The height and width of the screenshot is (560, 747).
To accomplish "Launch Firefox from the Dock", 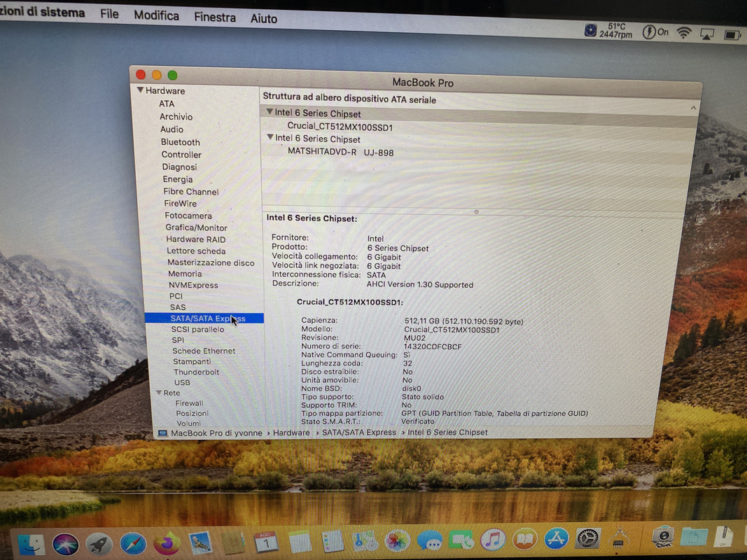I will click(167, 544).
